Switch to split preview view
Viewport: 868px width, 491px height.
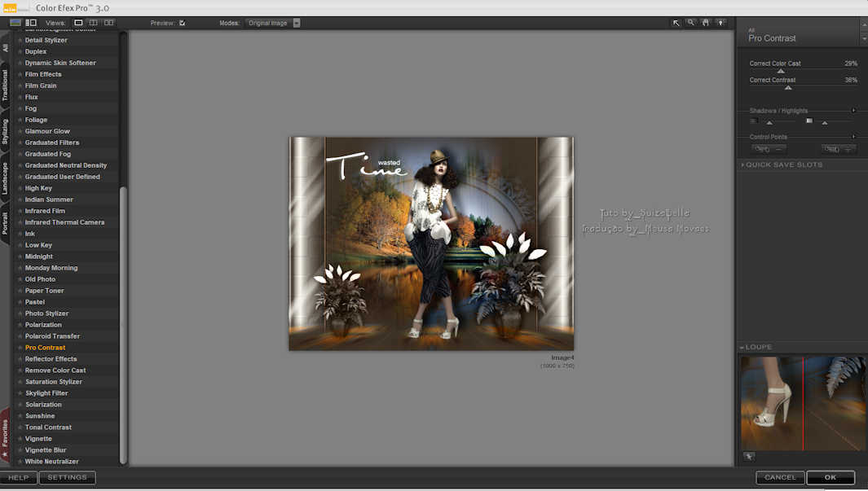click(94, 23)
